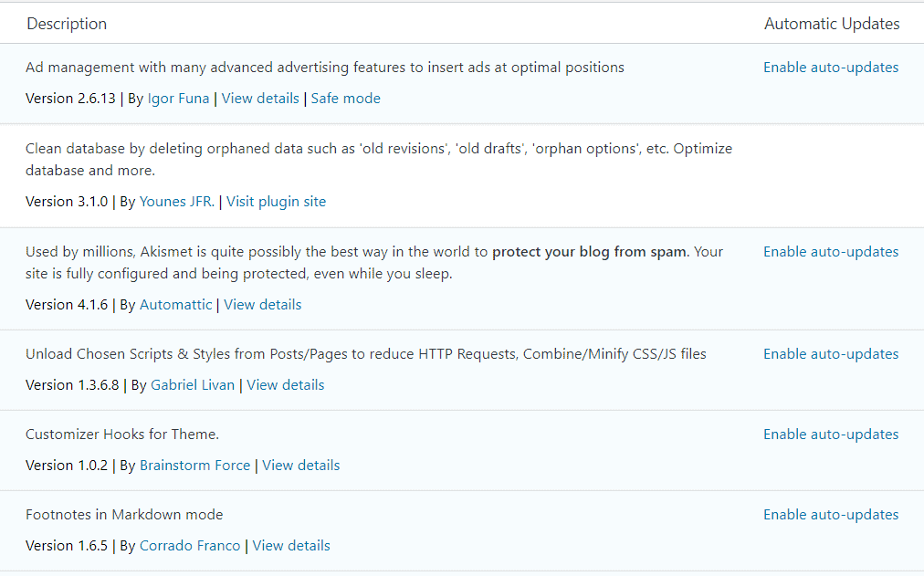The width and height of the screenshot is (924, 576).
Task: Enable auto-updates for Footnotes in Markdown plugin
Action: click(830, 515)
